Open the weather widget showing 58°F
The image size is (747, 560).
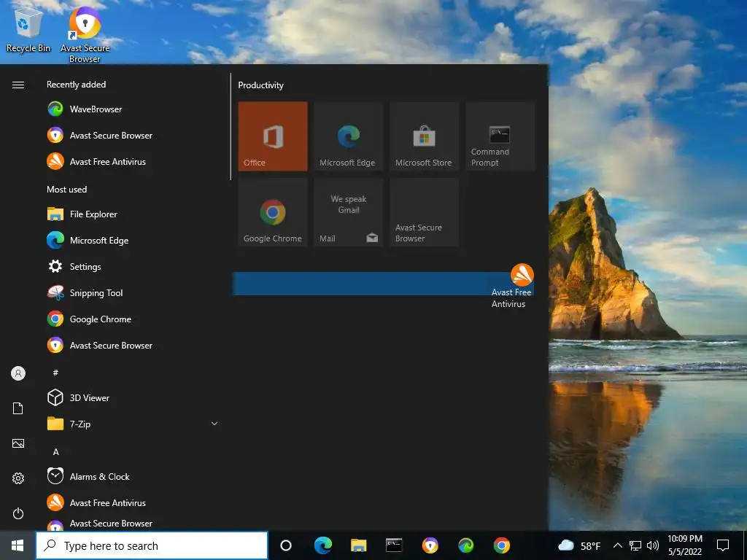(x=578, y=545)
